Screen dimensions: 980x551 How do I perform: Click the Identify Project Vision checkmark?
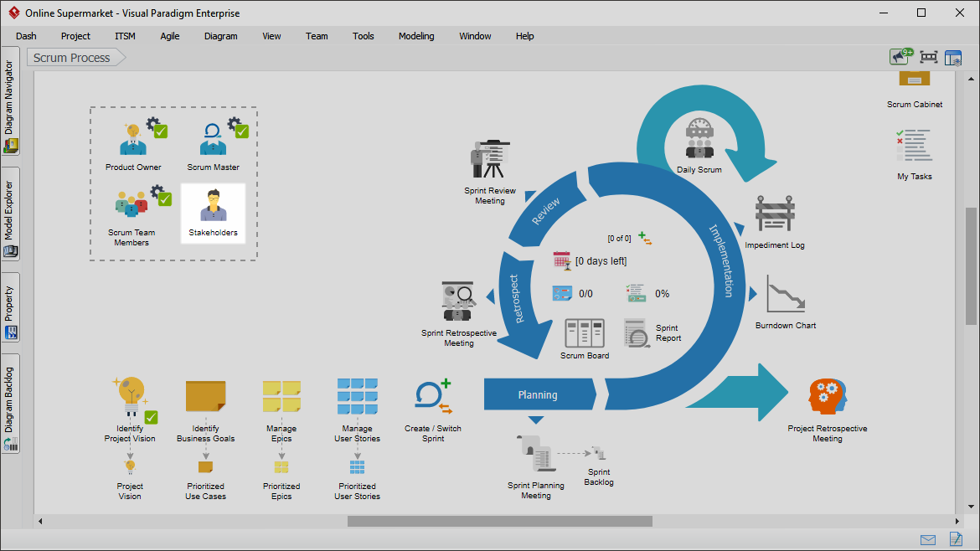pos(152,417)
